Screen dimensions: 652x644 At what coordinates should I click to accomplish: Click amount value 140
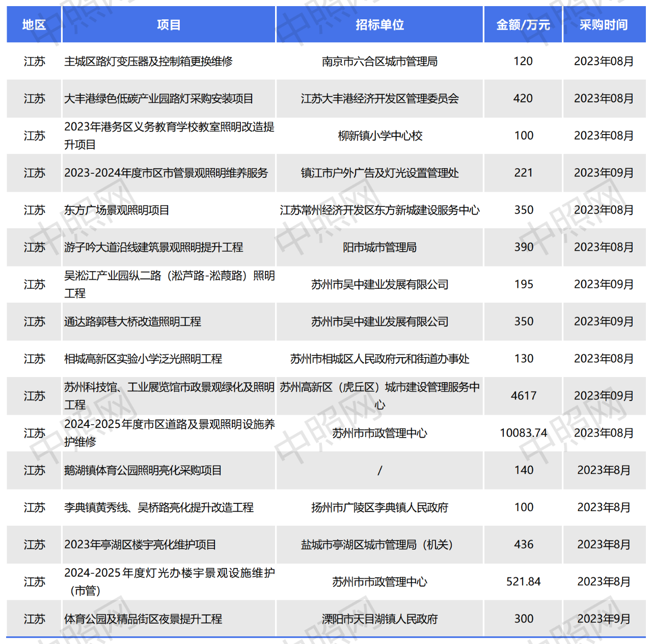pyautogui.click(x=524, y=470)
